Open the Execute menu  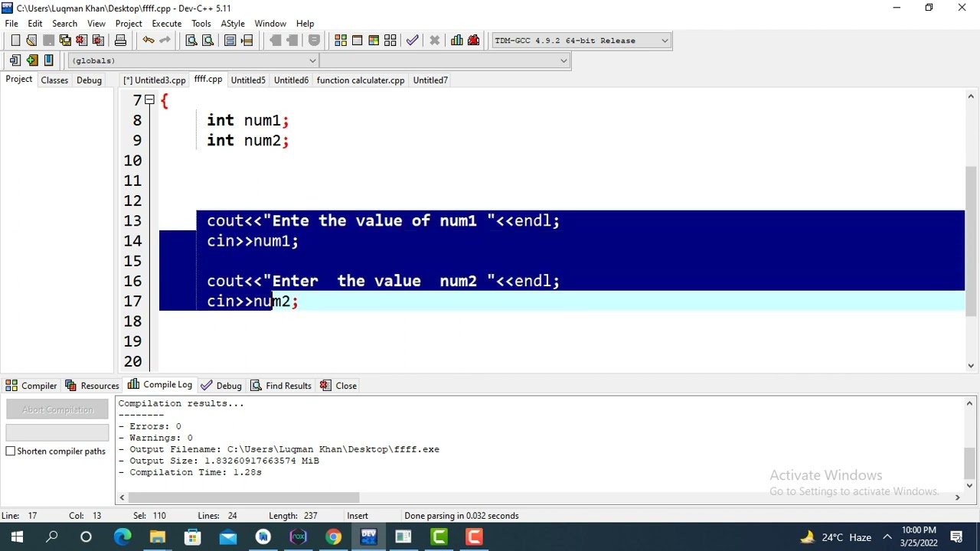(166, 24)
